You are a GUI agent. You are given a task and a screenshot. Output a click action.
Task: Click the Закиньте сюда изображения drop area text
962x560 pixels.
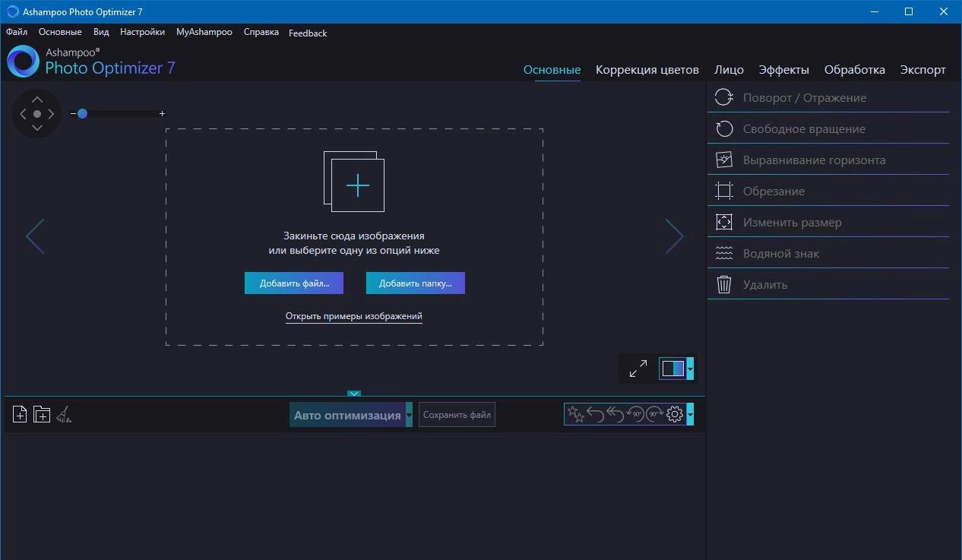354,236
